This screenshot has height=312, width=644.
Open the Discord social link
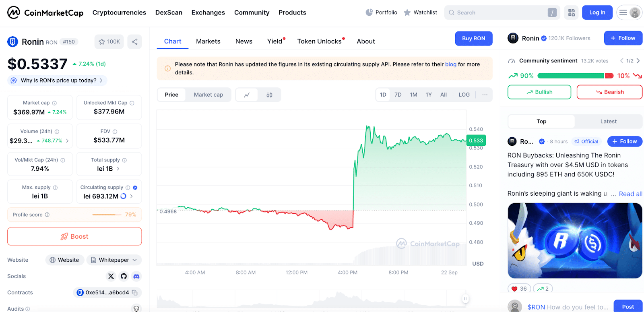pyautogui.click(x=136, y=276)
